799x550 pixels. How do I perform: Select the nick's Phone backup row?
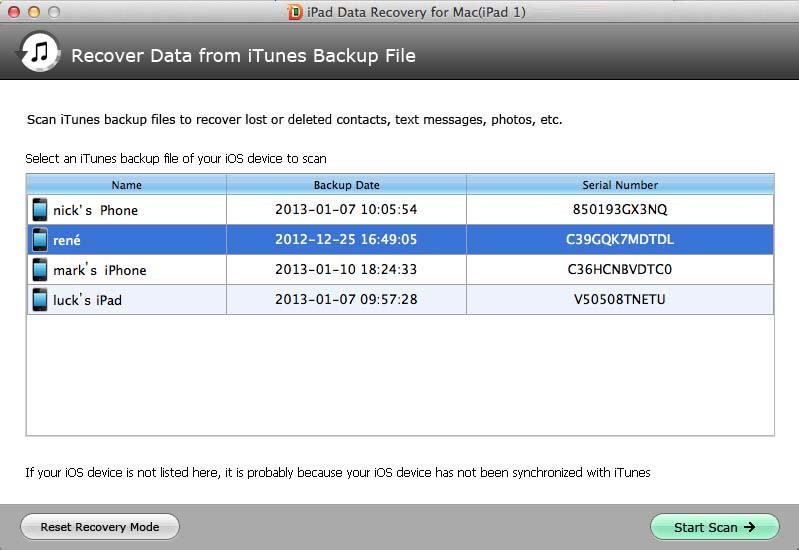[96, 210]
